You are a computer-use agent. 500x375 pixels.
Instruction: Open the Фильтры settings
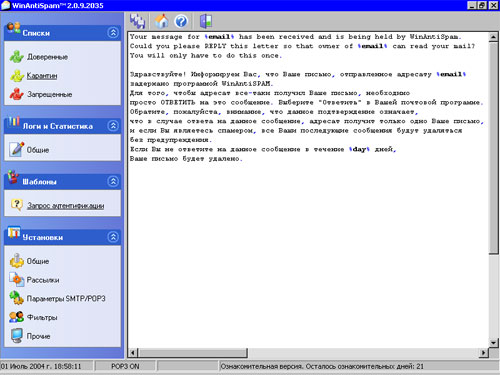(x=42, y=317)
